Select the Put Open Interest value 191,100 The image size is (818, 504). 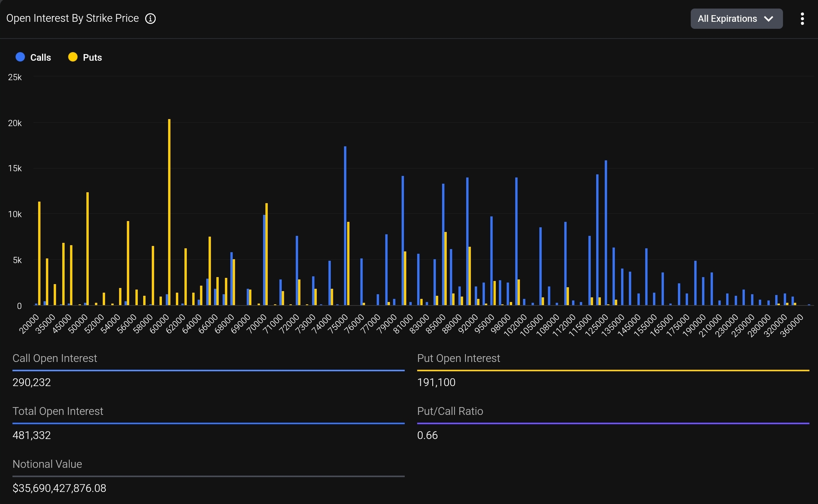(436, 382)
